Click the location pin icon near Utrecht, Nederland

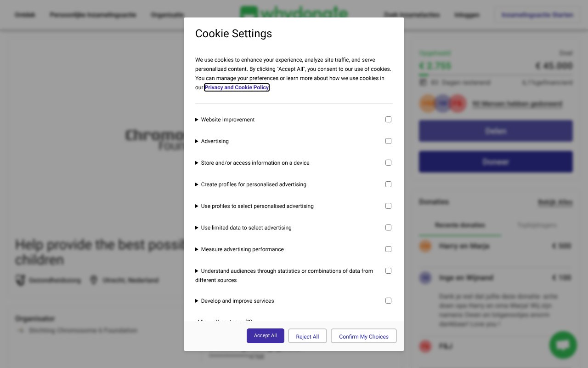coord(94,280)
